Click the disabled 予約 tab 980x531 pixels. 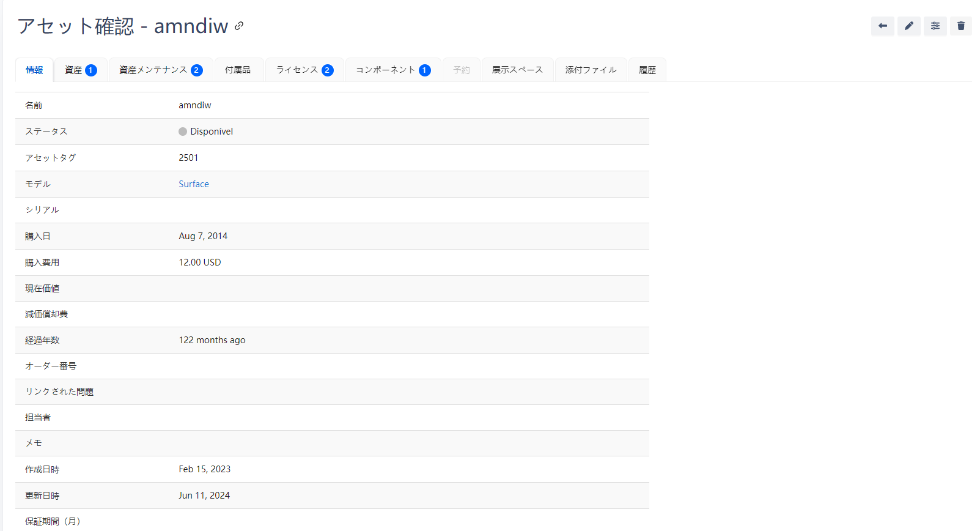click(462, 70)
